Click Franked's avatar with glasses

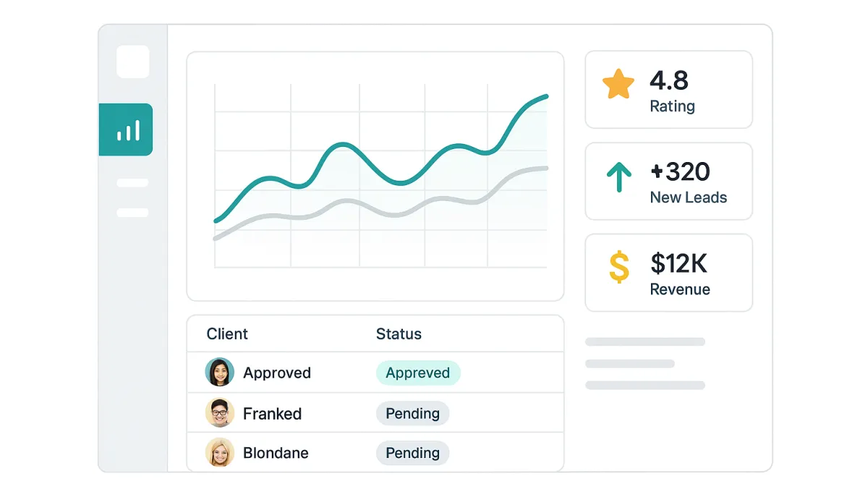click(x=219, y=413)
